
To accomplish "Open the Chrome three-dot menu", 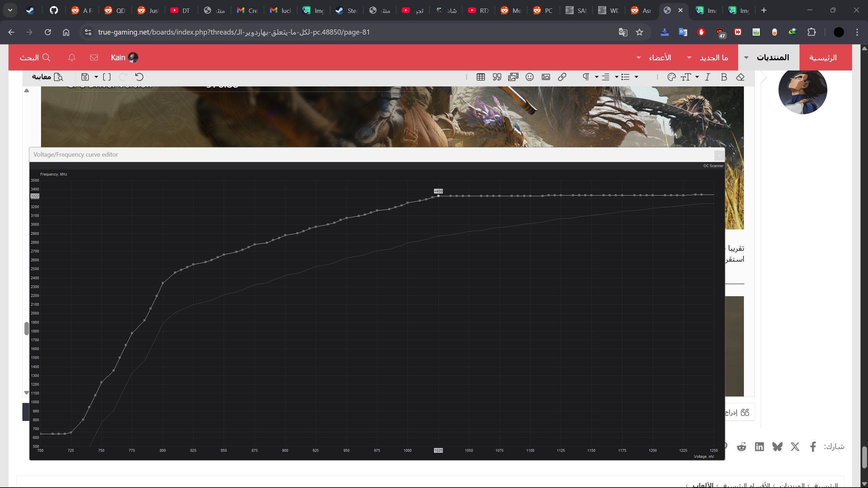I will click(x=857, y=32).
